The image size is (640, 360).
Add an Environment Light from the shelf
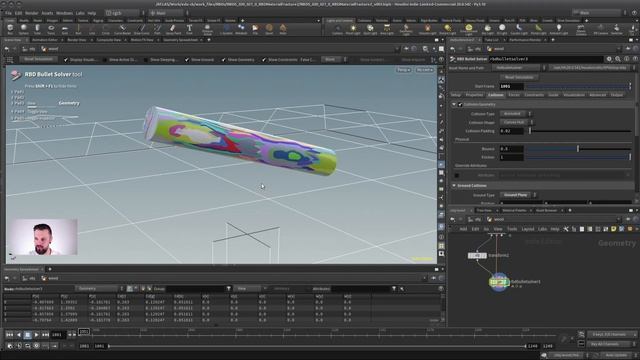coord(469,29)
